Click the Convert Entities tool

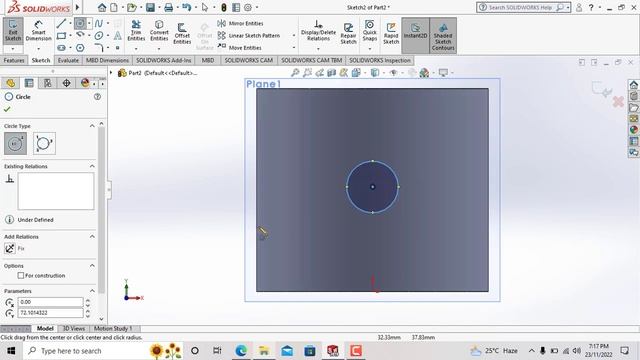pos(159,31)
